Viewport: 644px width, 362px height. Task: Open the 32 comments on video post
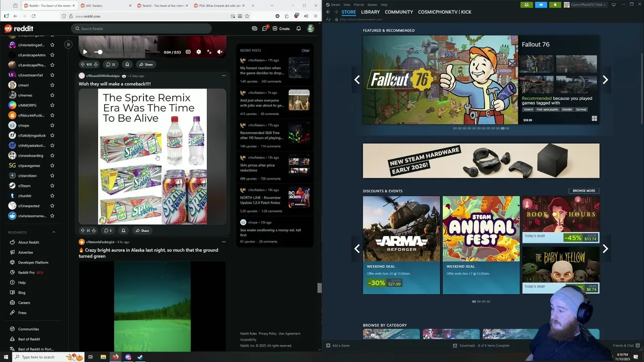[110, 64]
